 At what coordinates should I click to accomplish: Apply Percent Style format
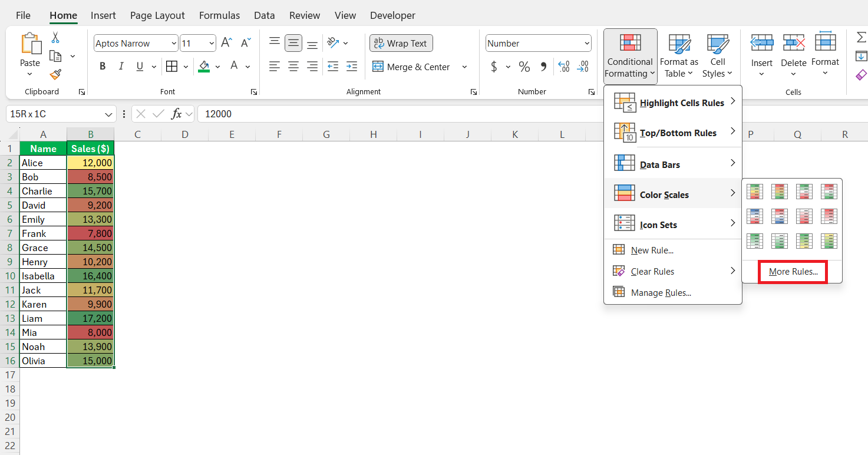click(524, 67)
